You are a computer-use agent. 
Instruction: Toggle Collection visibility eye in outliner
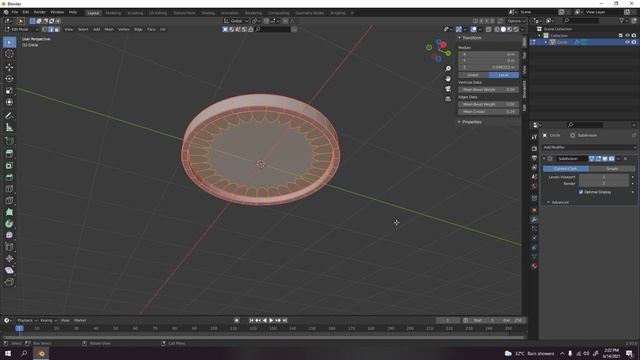pyautogui.click(x=627, y=36)
